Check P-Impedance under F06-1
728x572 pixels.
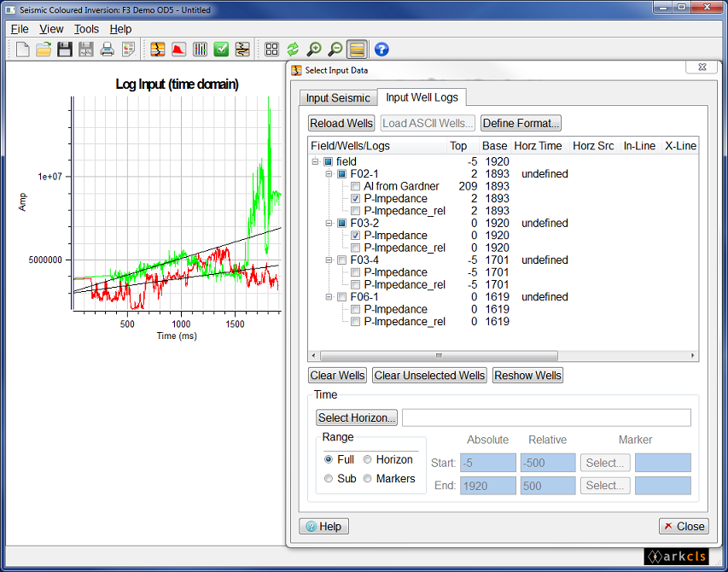click(x=355, y=310)
